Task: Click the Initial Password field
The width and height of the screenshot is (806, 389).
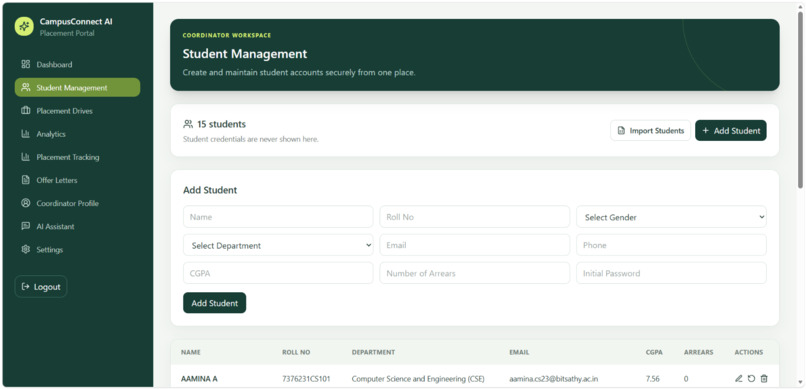Action: [x=671, y=273]
